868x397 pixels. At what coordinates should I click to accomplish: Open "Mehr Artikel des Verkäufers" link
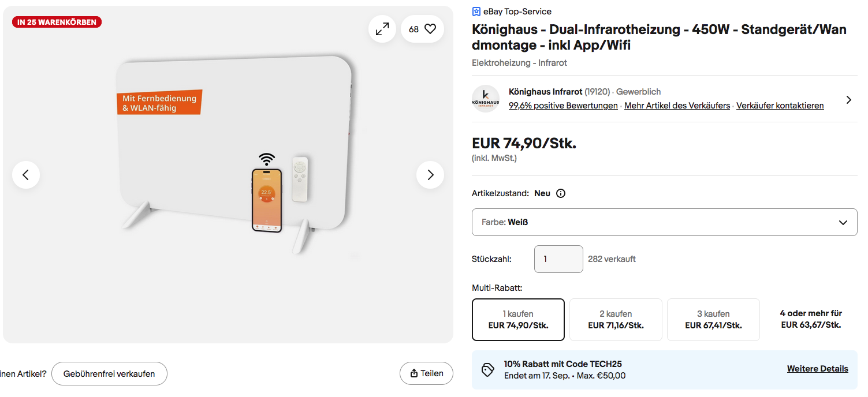[x=677, y=106]
